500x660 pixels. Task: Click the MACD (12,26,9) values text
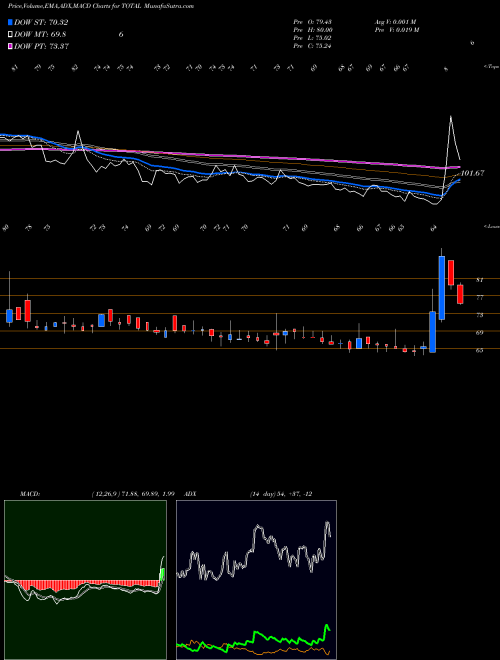133,494
